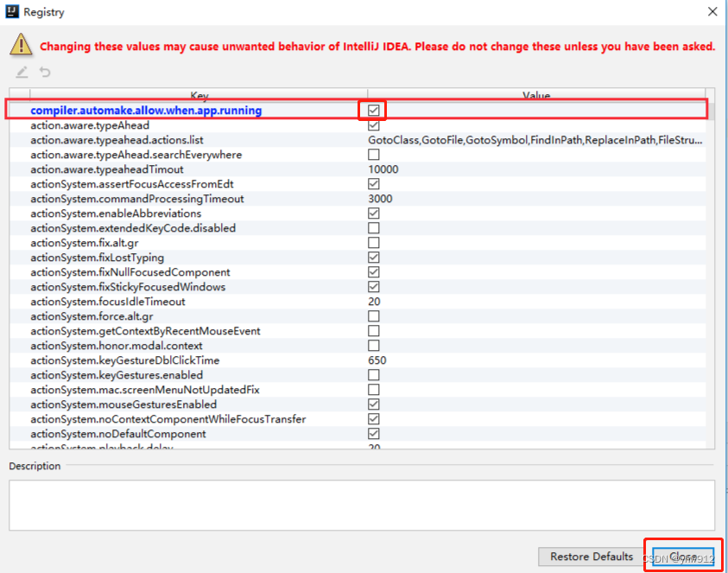Click the edit value pencil icon
The image size is (728, 573).
pyautogui.click(x=21, y=73)
